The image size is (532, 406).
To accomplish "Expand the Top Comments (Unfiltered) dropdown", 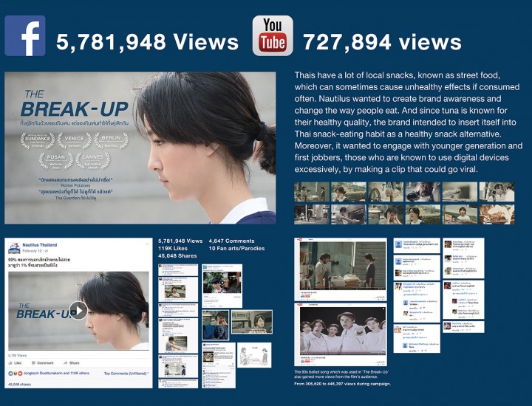I will click(x=126, y=373).
